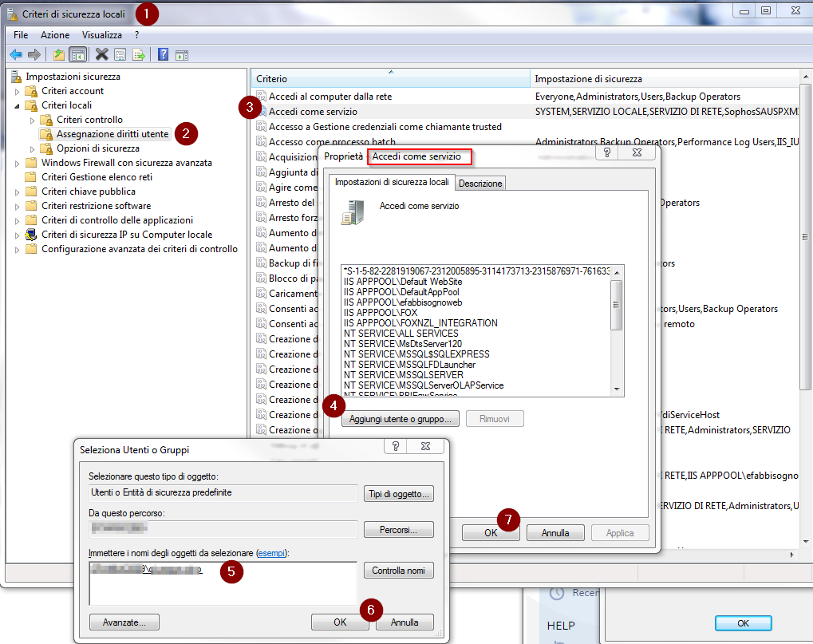
Task: Open the Properties toolbar icon
Action: 120,54
